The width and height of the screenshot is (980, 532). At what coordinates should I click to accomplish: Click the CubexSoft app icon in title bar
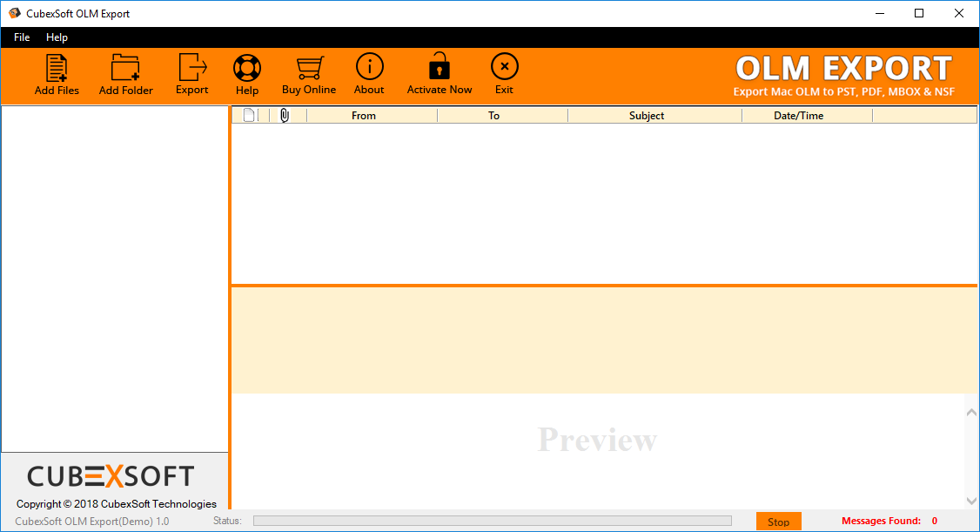pyautogui.click(x=15, y=13)
